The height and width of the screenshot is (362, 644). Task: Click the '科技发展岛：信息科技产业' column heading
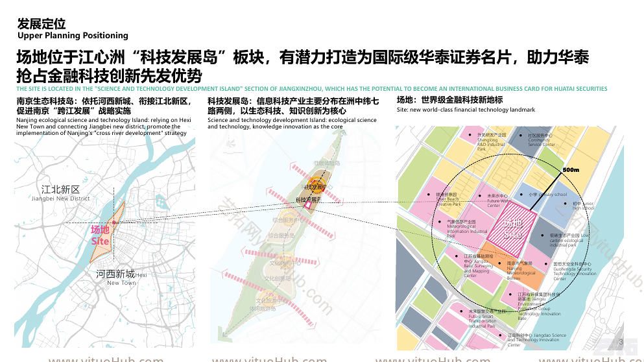[293, 106]
